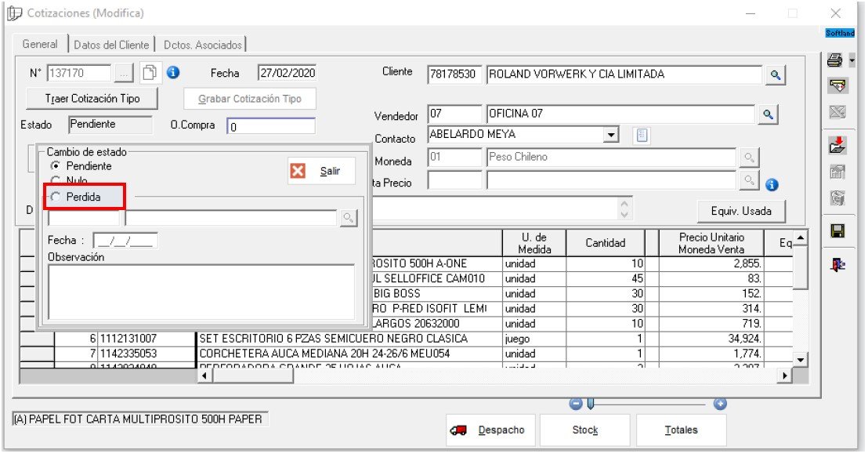The height and width of the screenshot is (457, 868).
Task: Open the Totales button
Action: 681,430
